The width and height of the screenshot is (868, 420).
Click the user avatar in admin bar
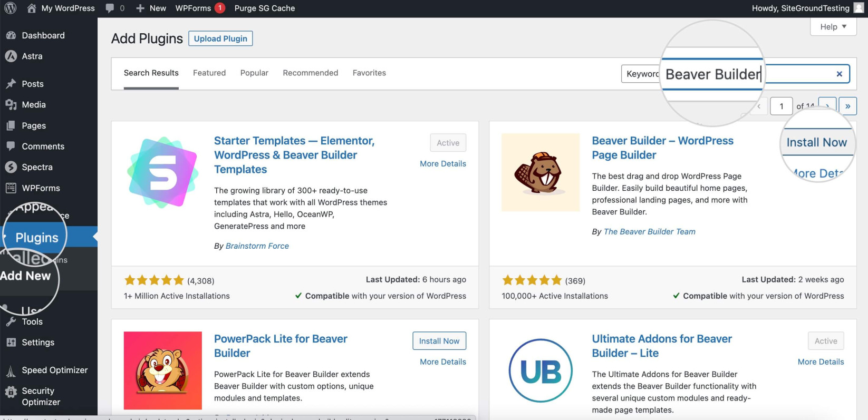[859, 8]
